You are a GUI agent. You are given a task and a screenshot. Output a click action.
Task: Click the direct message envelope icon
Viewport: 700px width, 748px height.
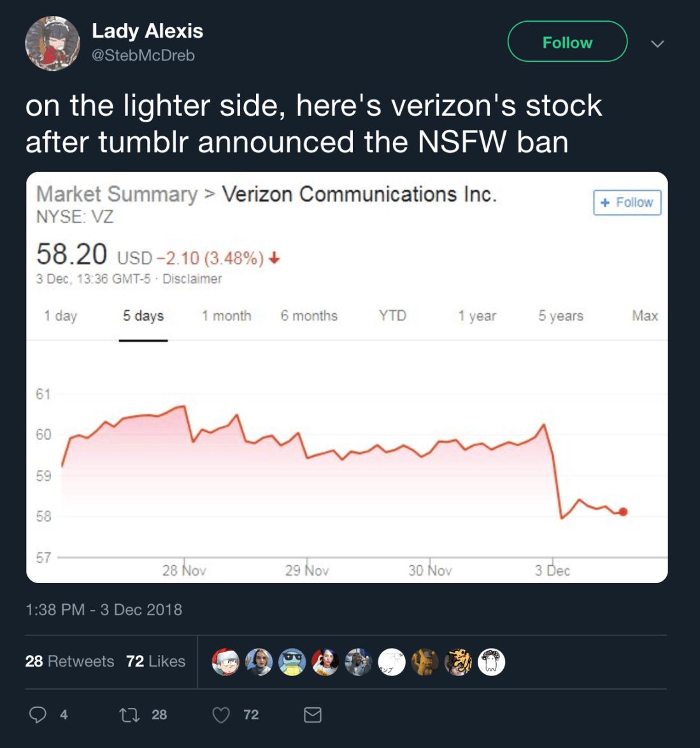pos(313,715)
